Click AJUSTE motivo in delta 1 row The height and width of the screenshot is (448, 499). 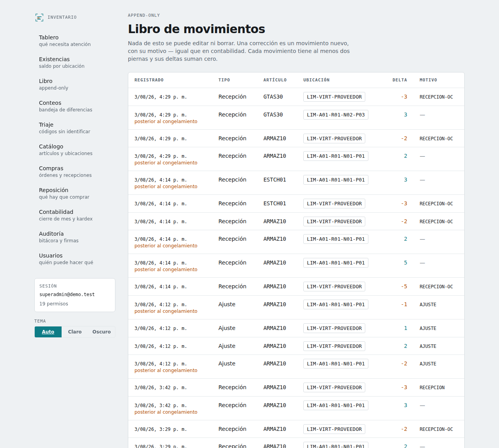(428, 328)
